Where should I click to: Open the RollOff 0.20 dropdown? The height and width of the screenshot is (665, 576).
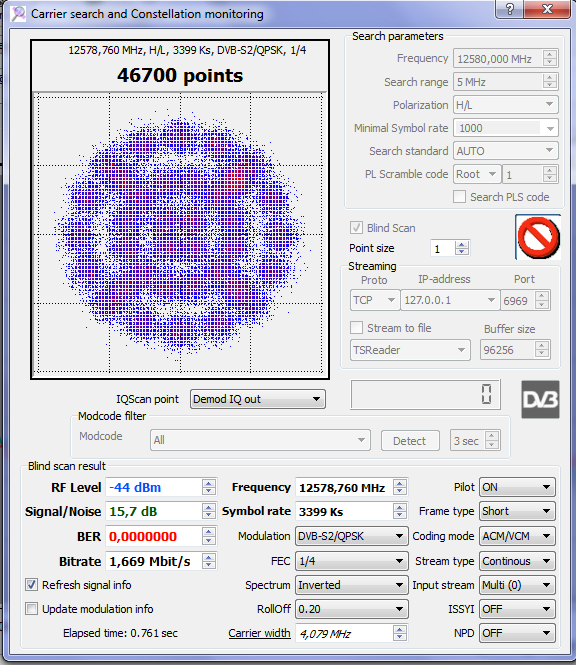(352, 609)
